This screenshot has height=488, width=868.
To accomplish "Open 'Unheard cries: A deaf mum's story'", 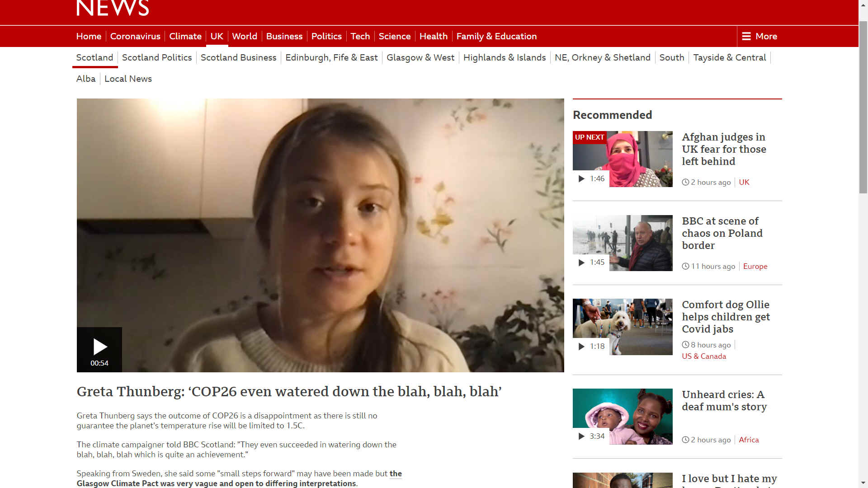I will [724, 400].
